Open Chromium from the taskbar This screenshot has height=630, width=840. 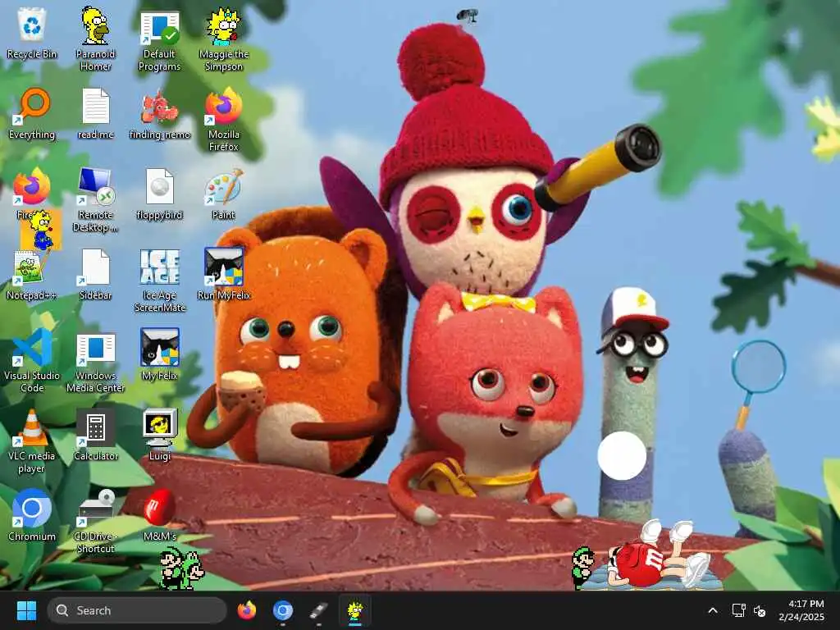(x=283, y=610)
